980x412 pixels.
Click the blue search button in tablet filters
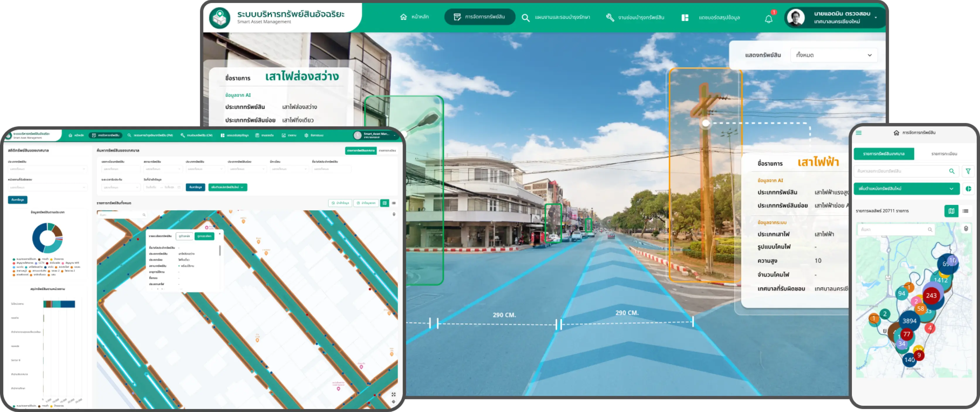pyautogui.click(x=195, y=187)
